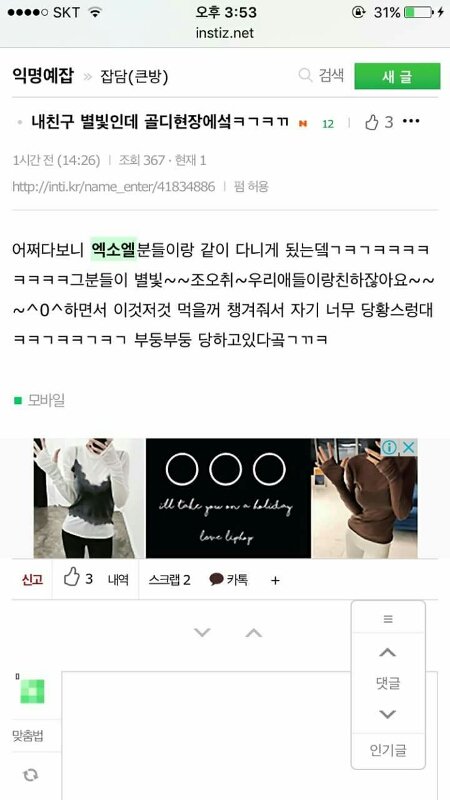Jump down with floating panel down arrow

(x=388, y=714)
